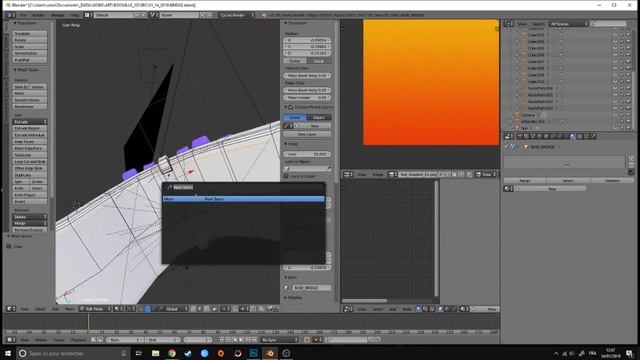Enable Lock to Cursor checkbox

pyautogui.click(x=286, y=176)
